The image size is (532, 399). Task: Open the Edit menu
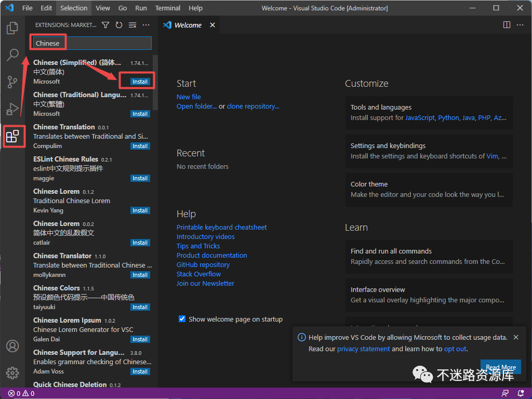click(x=46, y=8)
